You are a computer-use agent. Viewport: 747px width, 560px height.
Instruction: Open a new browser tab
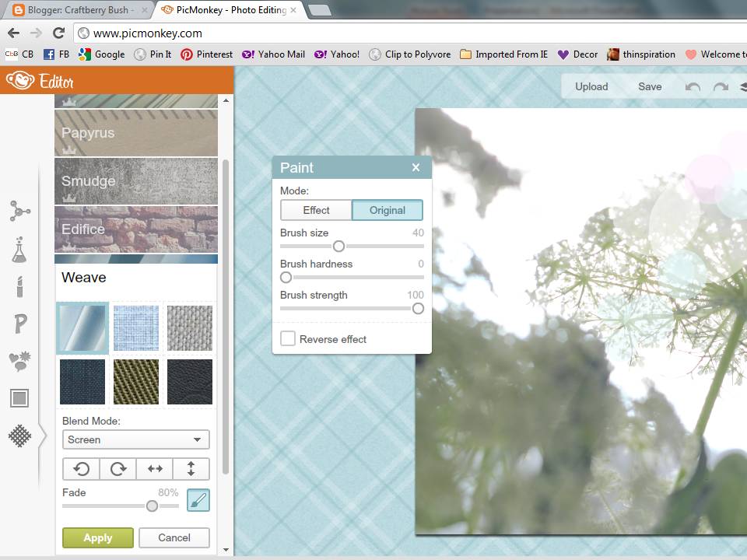(x=320, y=10)
